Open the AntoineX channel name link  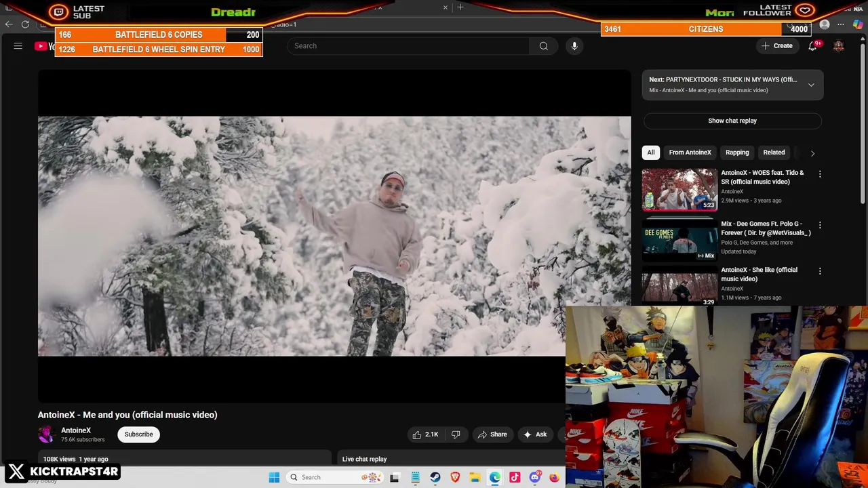[x=76, y=430]
